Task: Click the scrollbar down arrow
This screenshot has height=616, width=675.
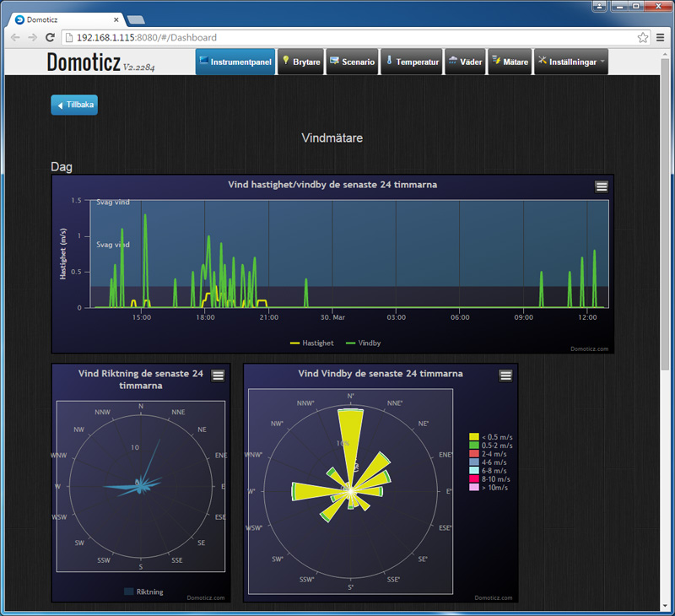Action: click(665, 606)
